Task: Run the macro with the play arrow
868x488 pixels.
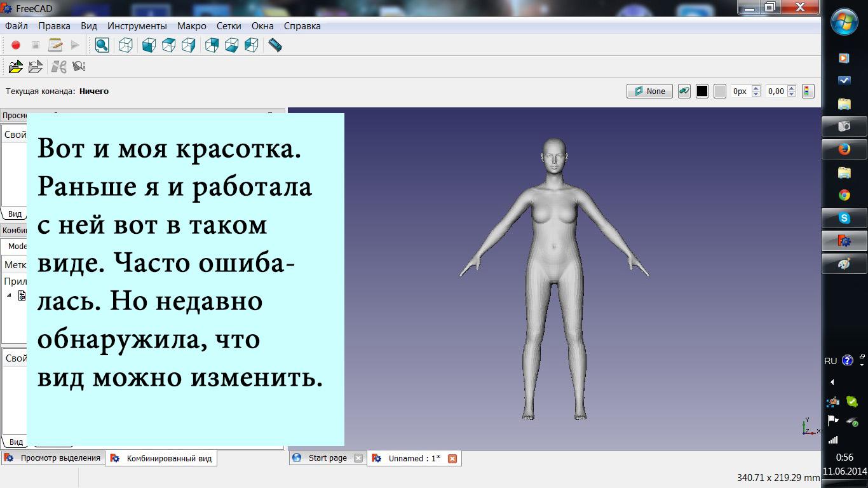Action: click(x=75, y=45)
